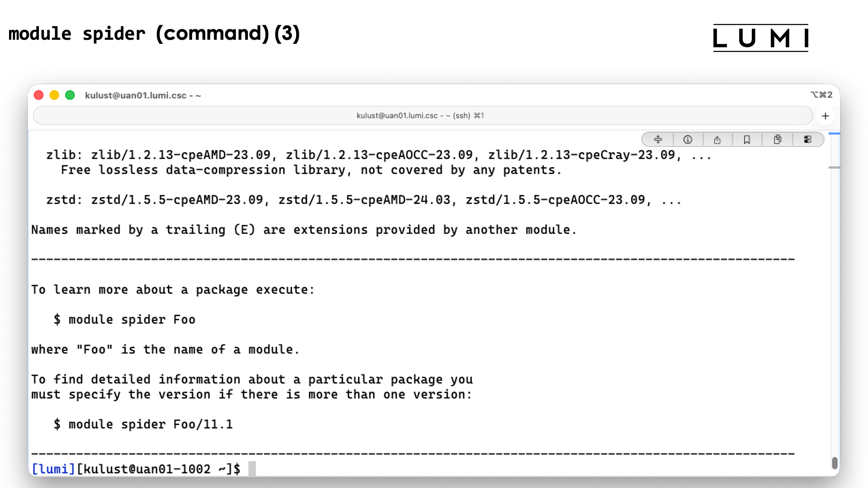Viewport: 868px width, 488px height.
Task: Click the terminal scrollbar thumb
Action: click(x=835, y=463)
